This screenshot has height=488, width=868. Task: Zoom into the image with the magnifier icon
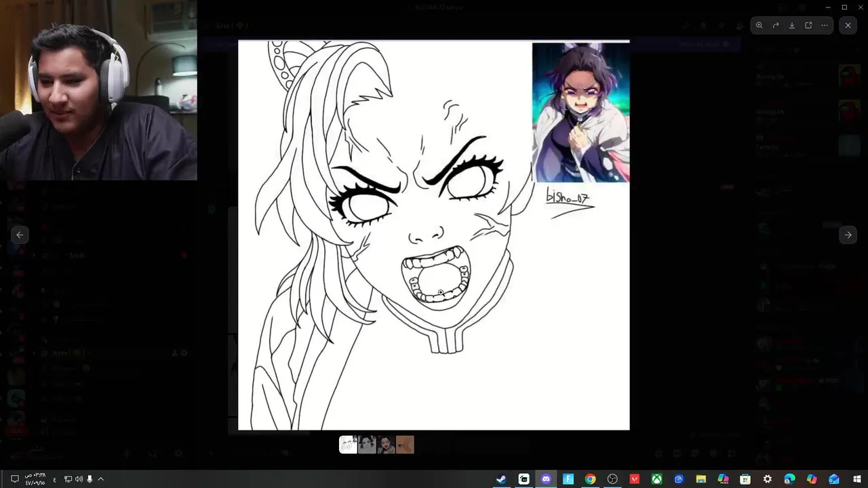coord(759,25)
